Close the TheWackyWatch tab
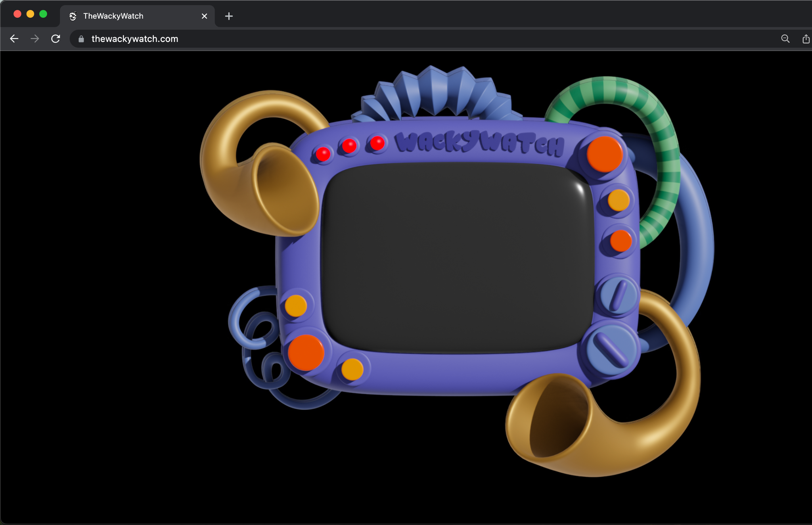 pos(204,16)
